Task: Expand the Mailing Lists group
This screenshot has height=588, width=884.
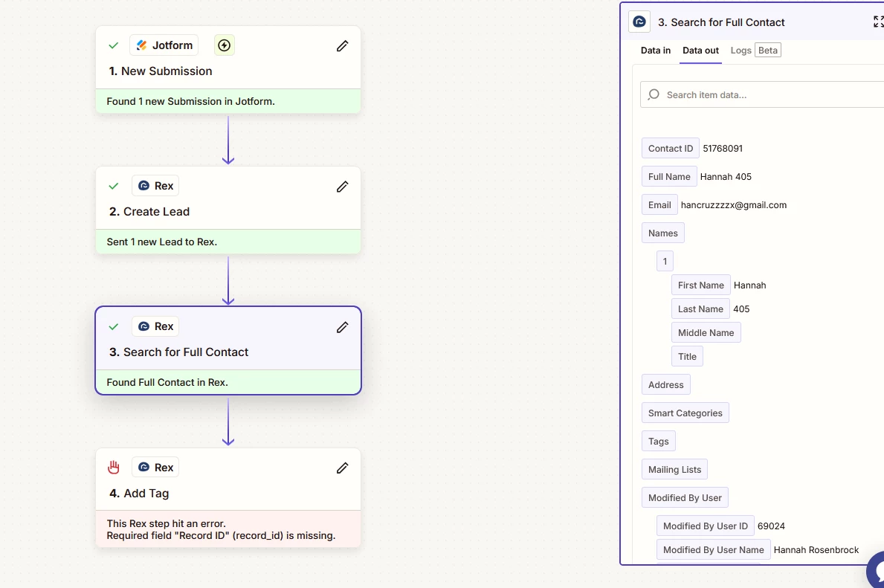Action: [x=675, y=469]
